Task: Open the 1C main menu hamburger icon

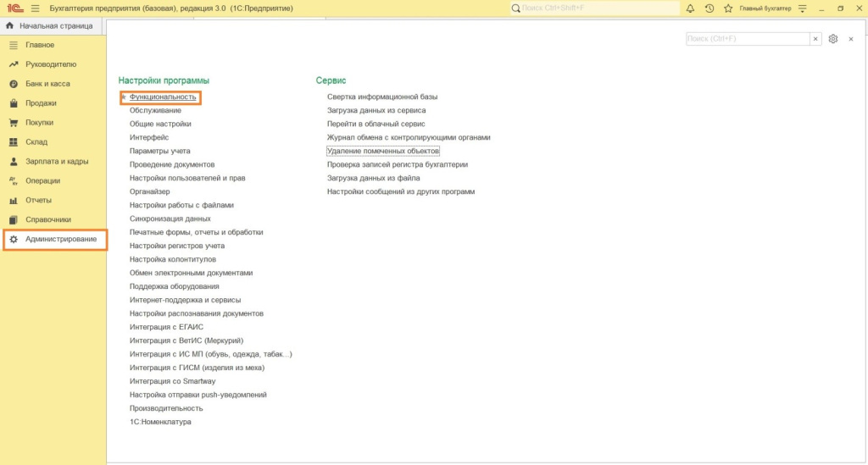Action: click(x=35, y=8)
